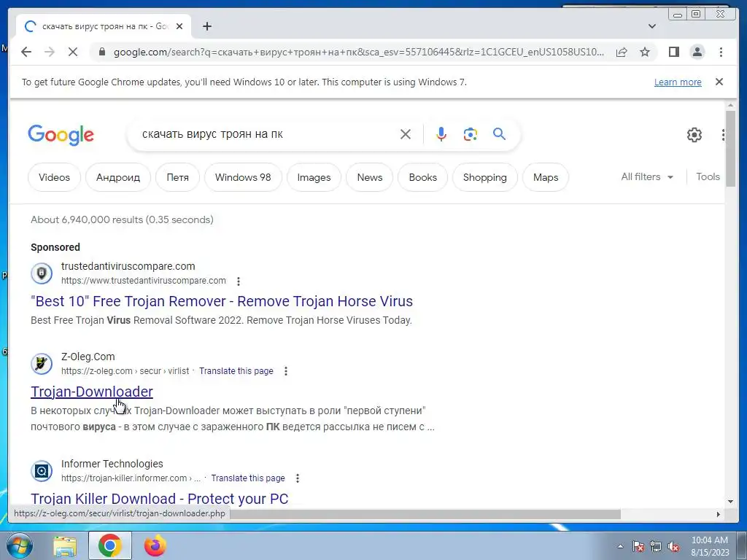Open a new browser tab
The width and height of the screenshot is (747, 560).
tap(206, 26)
